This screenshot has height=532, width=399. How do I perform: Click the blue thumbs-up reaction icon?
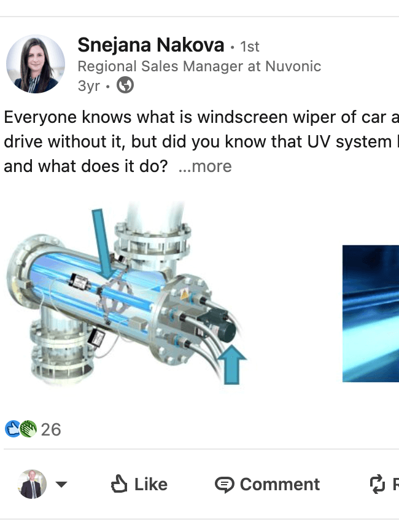[12, 429]
